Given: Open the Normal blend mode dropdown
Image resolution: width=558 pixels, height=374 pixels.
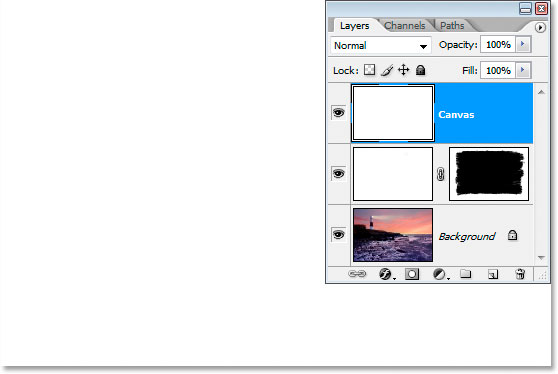Looking at the screenshot, I should click(381, 46).
